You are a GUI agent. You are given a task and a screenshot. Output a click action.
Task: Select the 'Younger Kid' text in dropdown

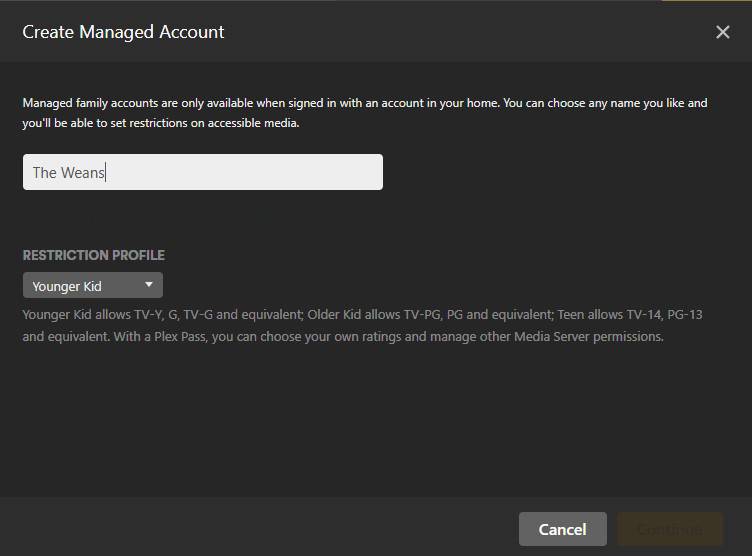click(67, 286)
